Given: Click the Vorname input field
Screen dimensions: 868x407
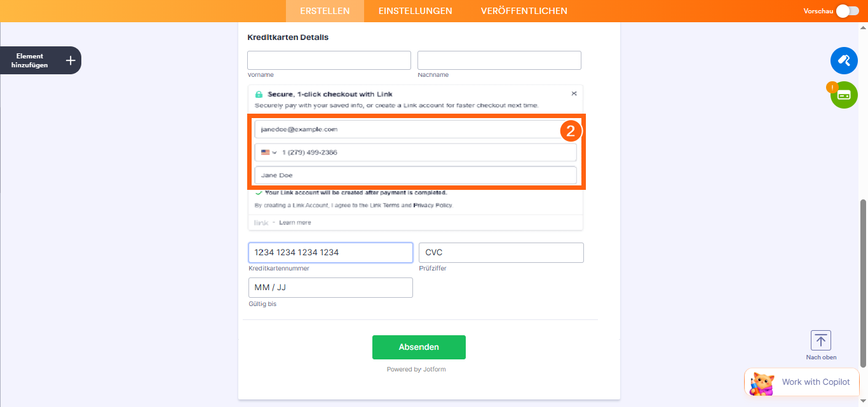Looking at the screenshot, I should [x=329, y=60].
